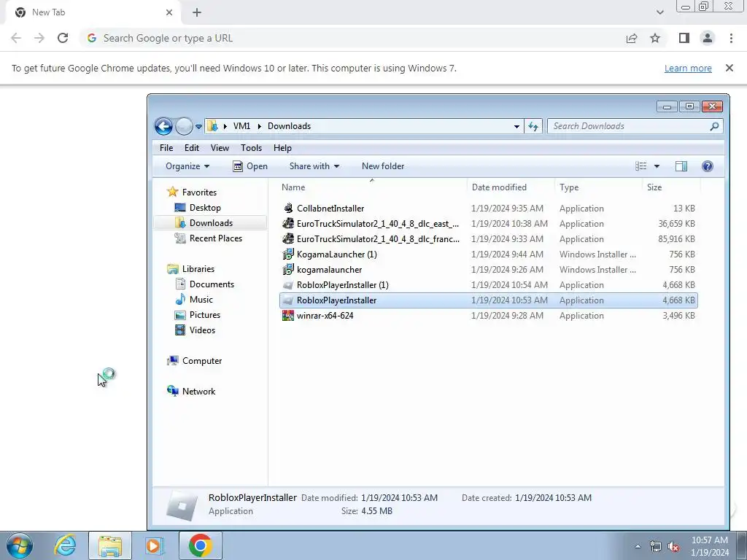
Task: Click the New folder button
Action: [x=383, y=166]
